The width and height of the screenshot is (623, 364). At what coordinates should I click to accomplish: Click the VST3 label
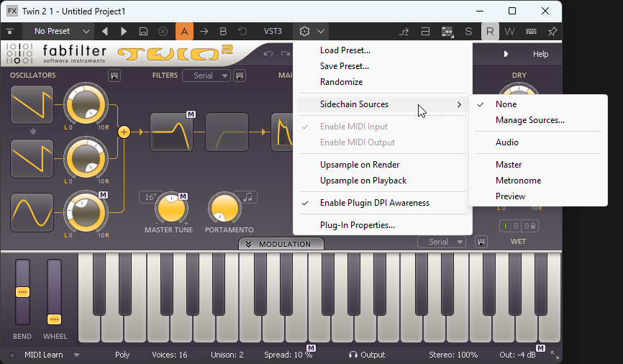coord(273,31)
